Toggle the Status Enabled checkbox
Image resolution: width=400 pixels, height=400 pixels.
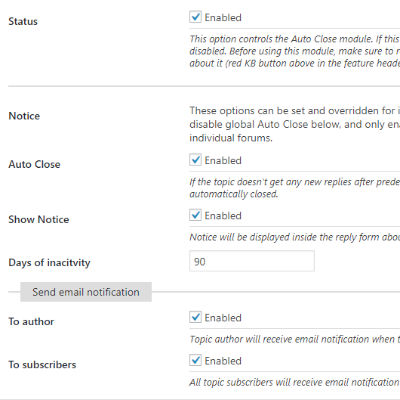click(x=195, y=17)
